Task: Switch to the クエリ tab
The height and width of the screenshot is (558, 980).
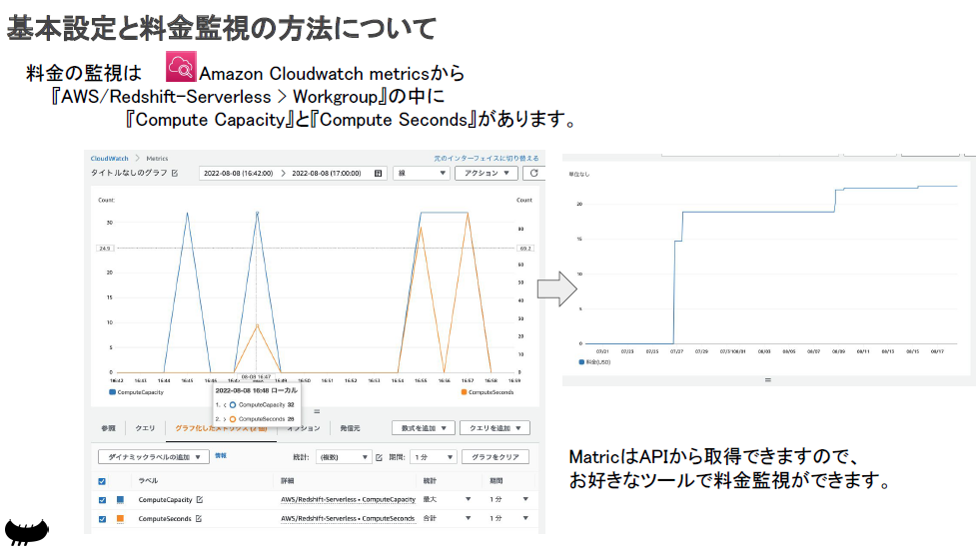Action: tap(145, 428)
